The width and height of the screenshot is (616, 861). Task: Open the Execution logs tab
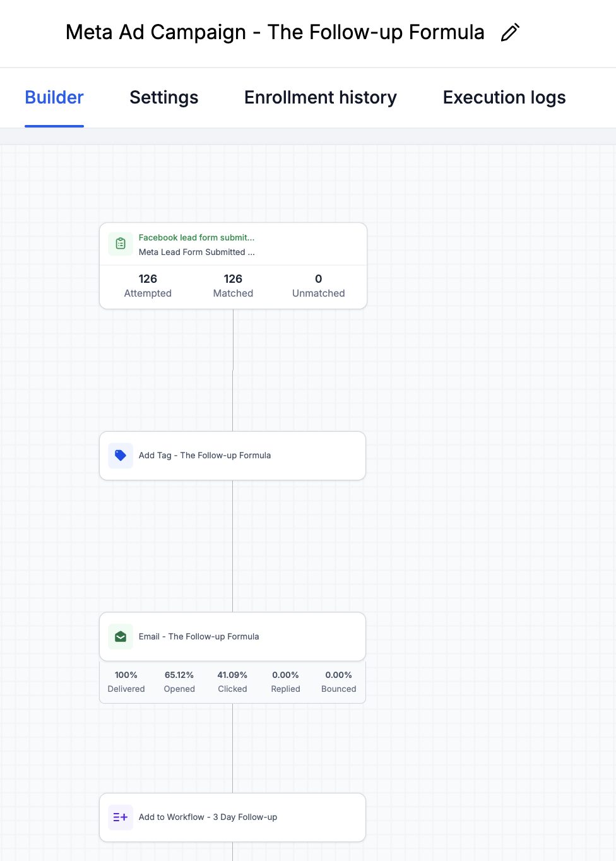(x=504, y=97)
